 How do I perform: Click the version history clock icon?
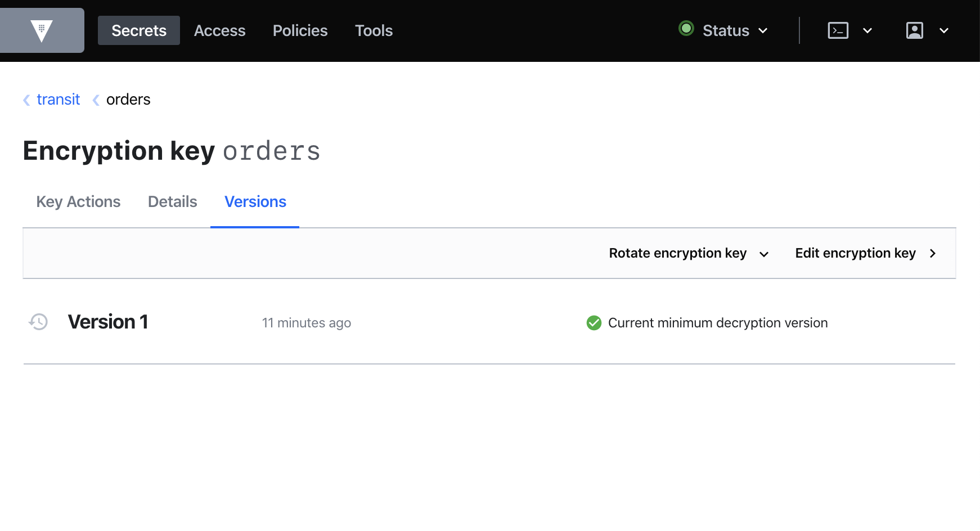37,322
